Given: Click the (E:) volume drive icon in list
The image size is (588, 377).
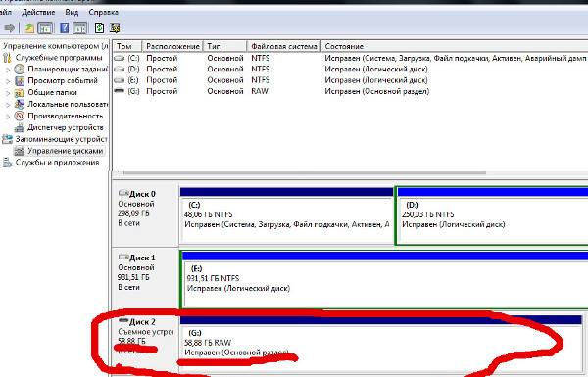Looking at the screenshot, I should point(120,80).
